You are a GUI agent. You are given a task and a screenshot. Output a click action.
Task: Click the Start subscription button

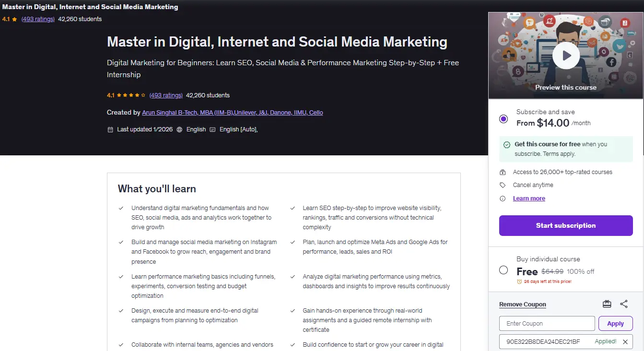click(566, 225)
